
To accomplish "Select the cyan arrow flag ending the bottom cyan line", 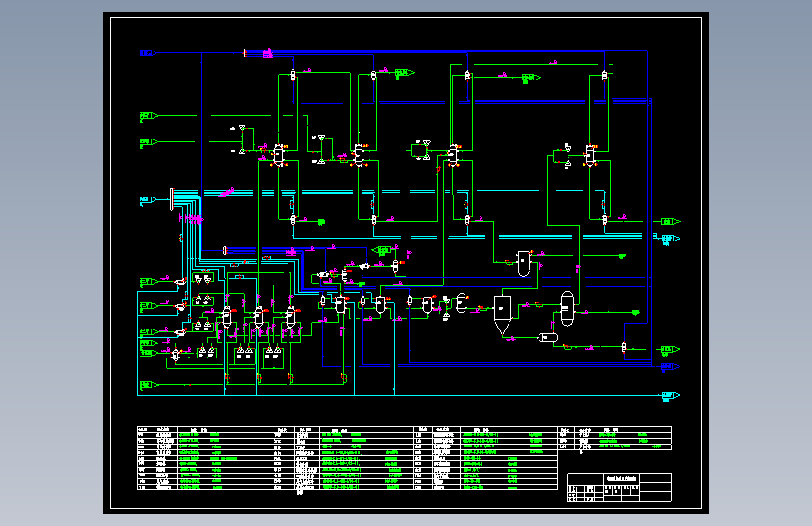I will [x=672, y=396].
